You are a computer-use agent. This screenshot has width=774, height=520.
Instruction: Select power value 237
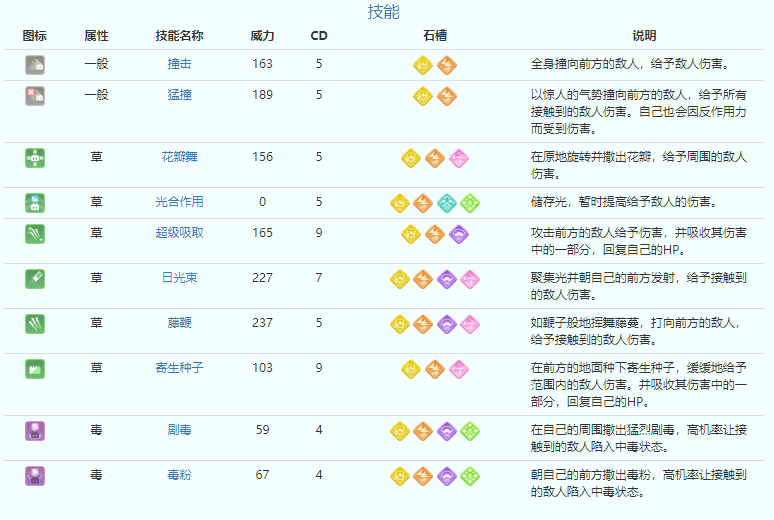pyautogui.click(x=262, y=323)
